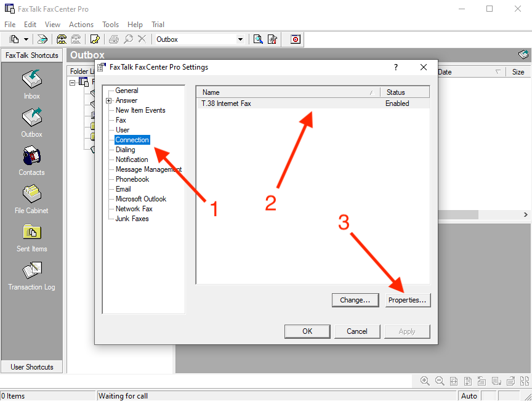Viewport: 532px width, 401px height.
Task: Click the grayed magnifier toolbar icon
Action: click(x=128, y=39)
